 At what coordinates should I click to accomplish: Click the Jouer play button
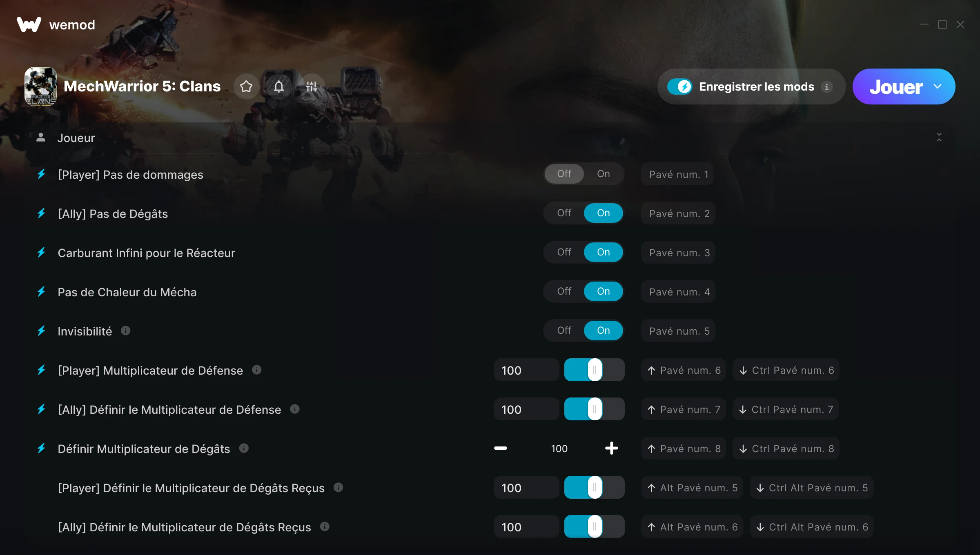(896, 87)
